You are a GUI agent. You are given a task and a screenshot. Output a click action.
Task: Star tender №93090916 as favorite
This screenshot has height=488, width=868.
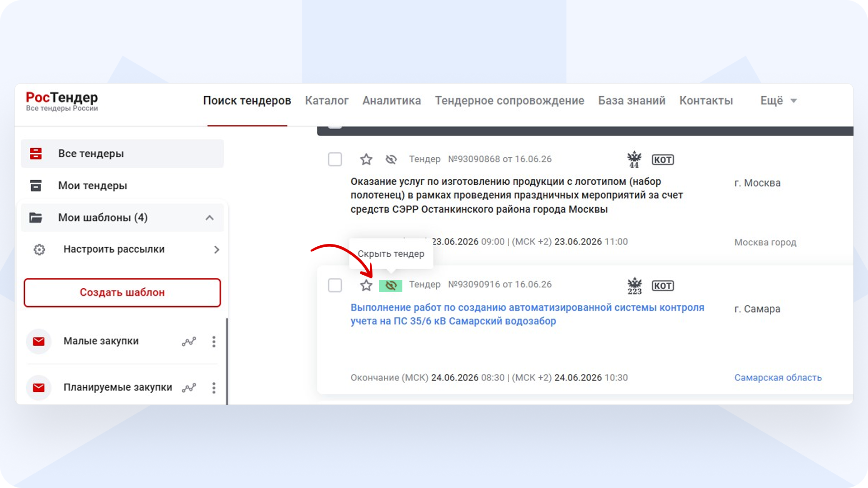click(x=366, y=285)
